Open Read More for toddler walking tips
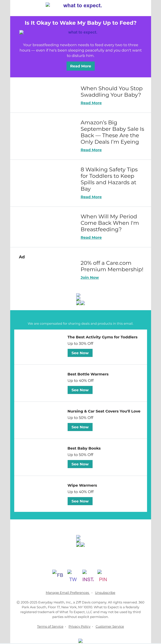161x644 pixels. pyautogui.click(x=91, y=197)
